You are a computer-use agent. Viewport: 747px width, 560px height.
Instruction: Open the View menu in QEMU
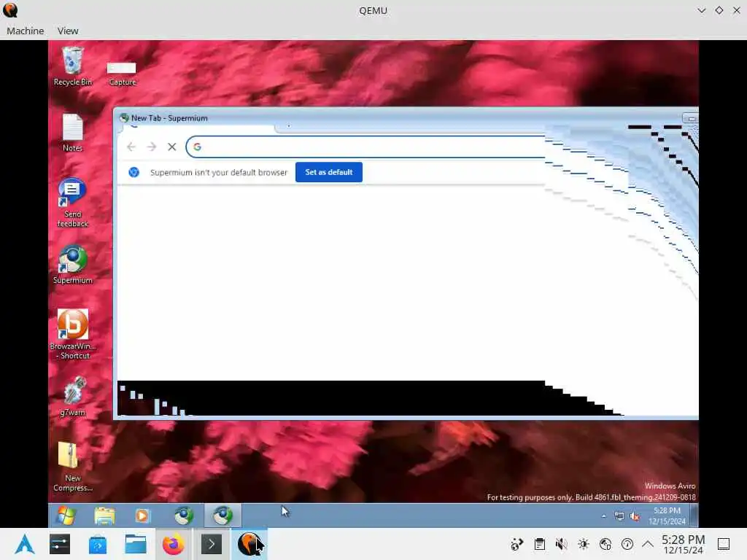pos(68,31)
